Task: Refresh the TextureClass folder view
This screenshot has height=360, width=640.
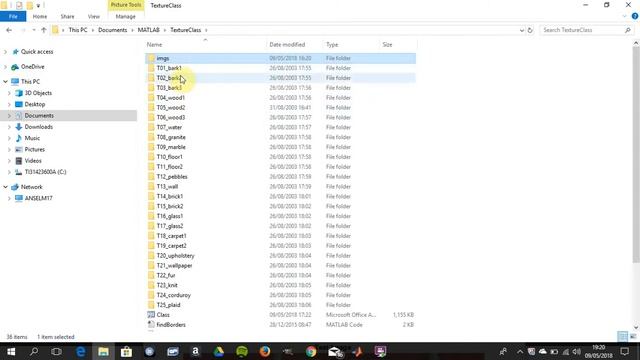Action: pos(530,30)
